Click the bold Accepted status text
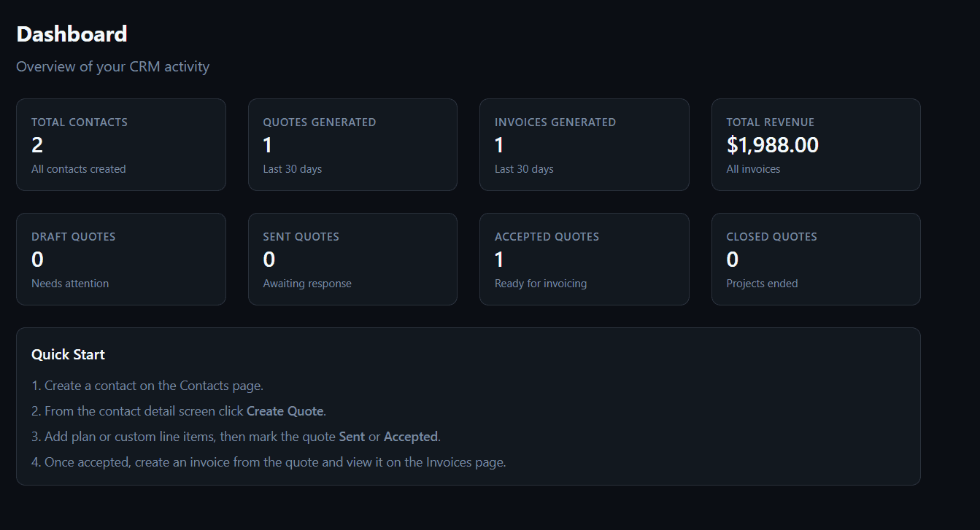 [410, 437]
